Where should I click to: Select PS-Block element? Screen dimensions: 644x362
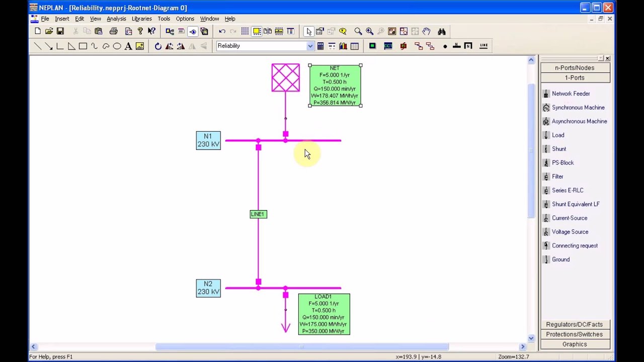558,163
